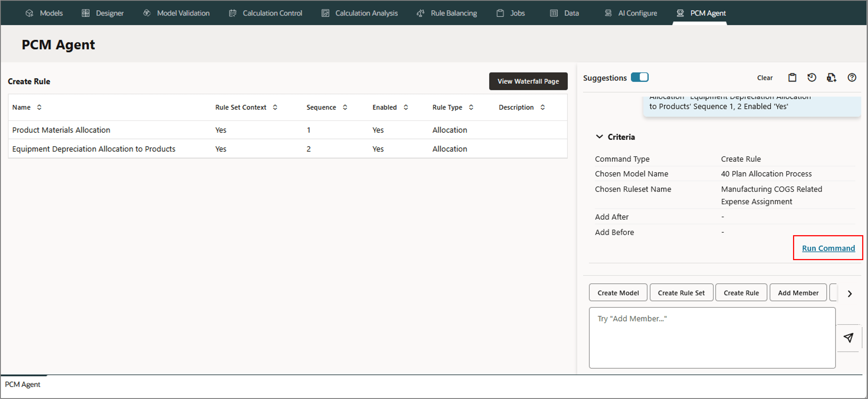Click the export file icon beside history
This screenshot has width=868, height=399.
pos(831,78)
